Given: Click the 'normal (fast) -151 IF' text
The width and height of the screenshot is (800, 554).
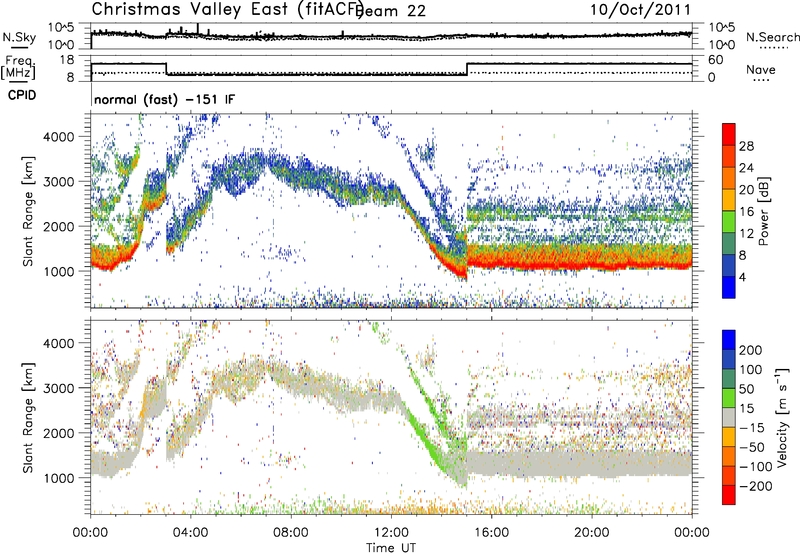Looking at the screenshot, I should click(x=164, y=99).
